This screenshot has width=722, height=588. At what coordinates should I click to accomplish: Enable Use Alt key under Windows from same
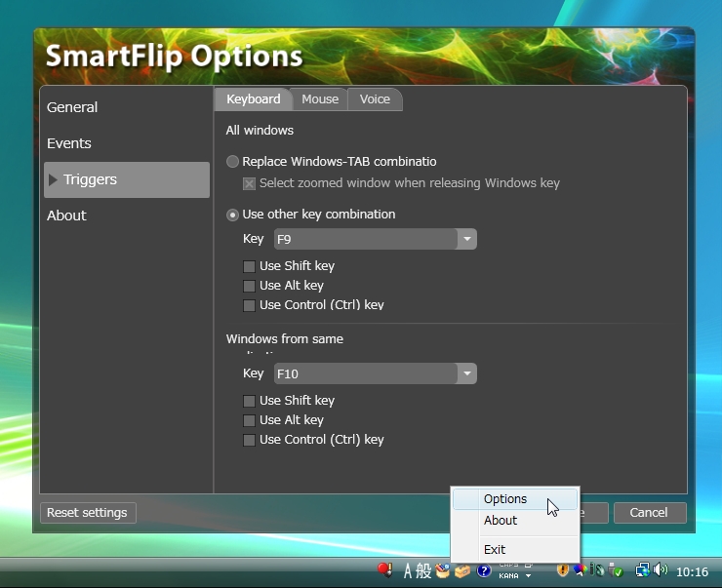click(249, 420)
